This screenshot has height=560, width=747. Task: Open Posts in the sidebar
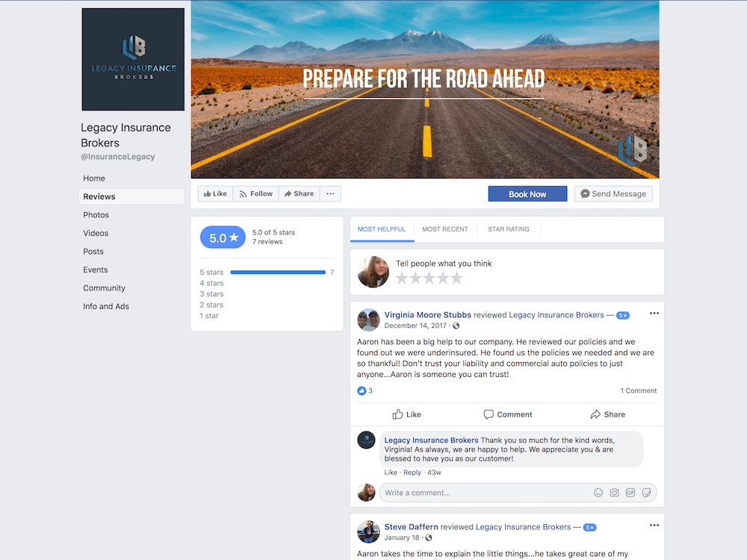(93, 252)
